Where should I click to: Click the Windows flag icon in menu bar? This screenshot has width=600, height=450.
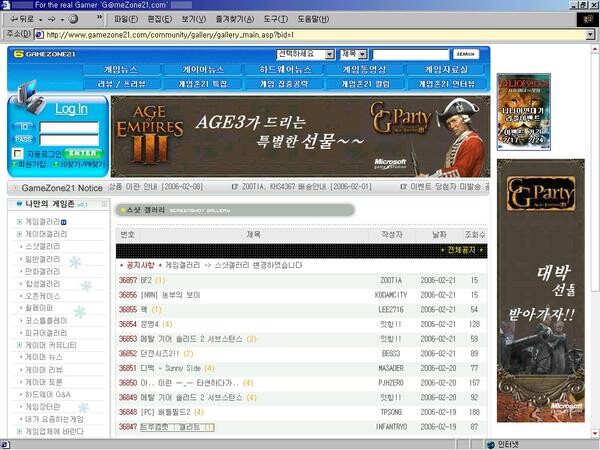[x=586, y=18]
